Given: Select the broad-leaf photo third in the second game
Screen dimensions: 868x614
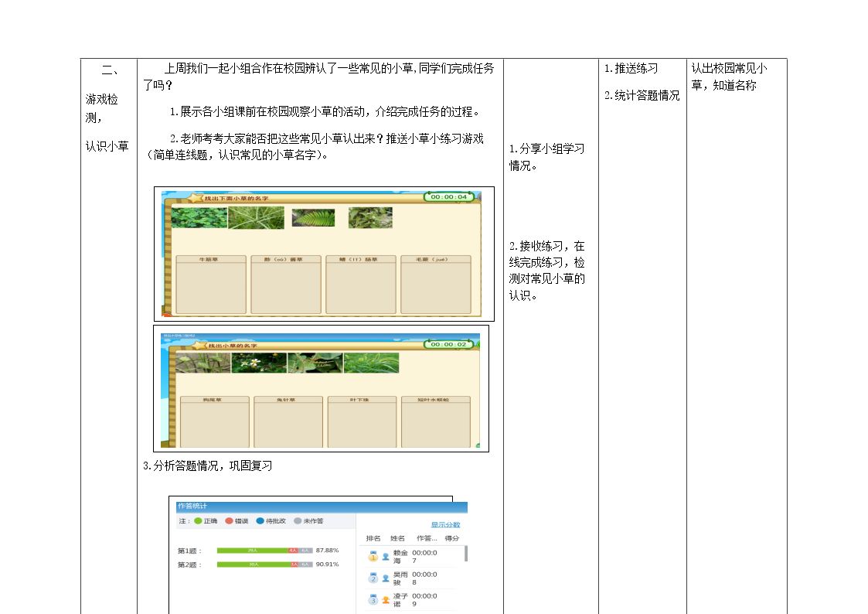Looking at the screenshot, I should click(315, 363).
